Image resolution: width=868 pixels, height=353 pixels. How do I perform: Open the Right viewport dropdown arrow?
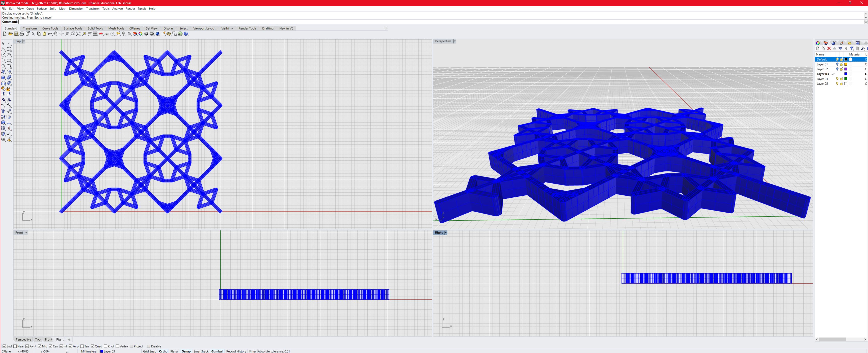point(445,233)
